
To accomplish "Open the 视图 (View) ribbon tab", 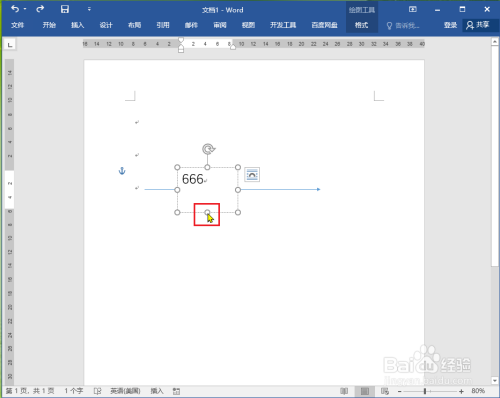I will coord(248,25).
